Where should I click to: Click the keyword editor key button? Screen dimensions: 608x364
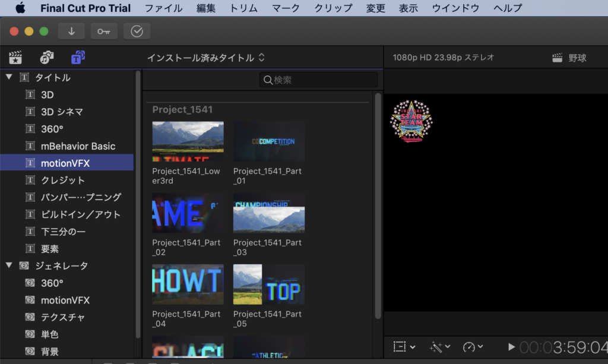click(104, 31)
